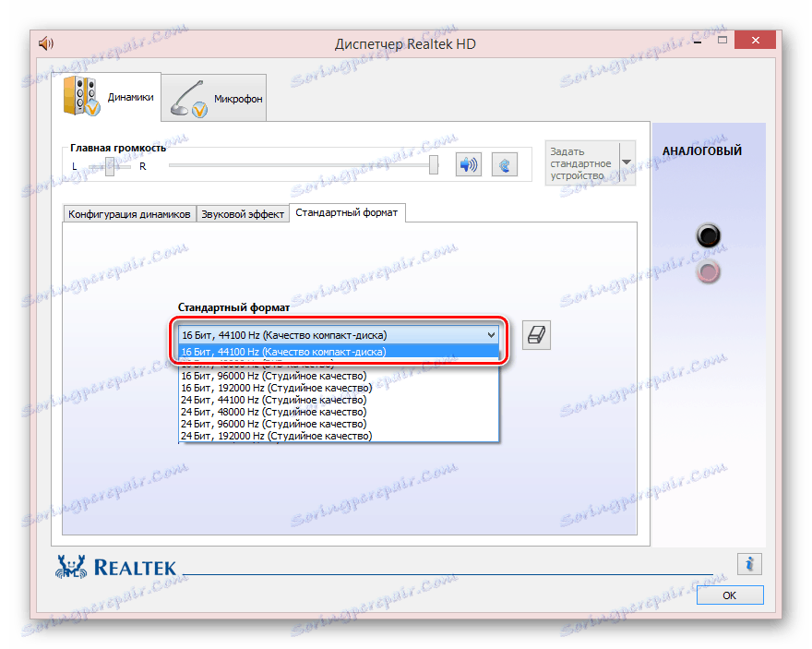Choose 16 Бит, 96000 Hz studio quality
The height and width of the screenshot is (649, 812).
click(338, 376)
